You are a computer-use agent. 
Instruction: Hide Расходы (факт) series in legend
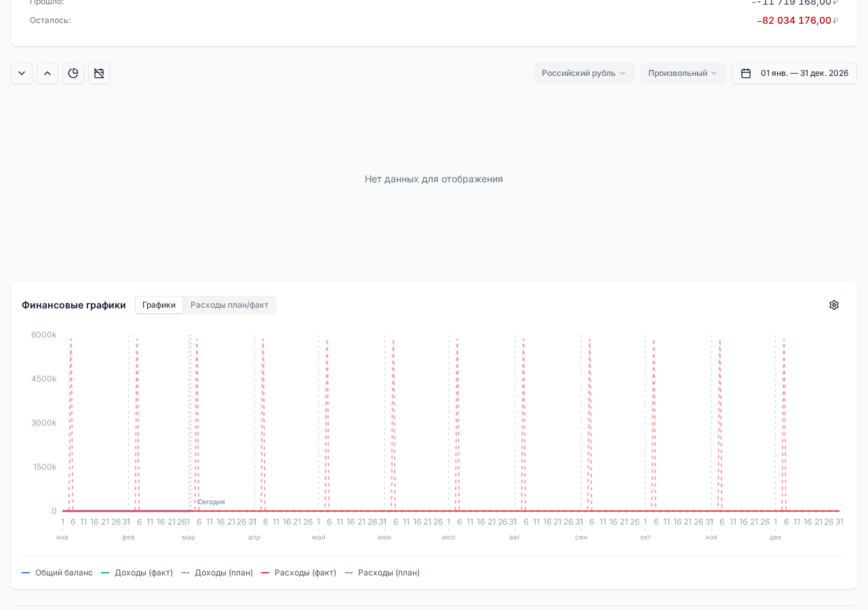[x=304, y=573]
